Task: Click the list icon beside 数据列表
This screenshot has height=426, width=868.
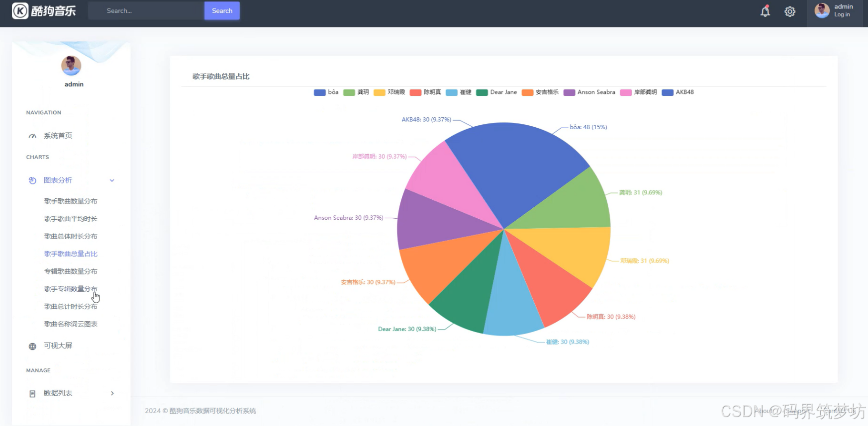Action: click(x=32, y=393)
